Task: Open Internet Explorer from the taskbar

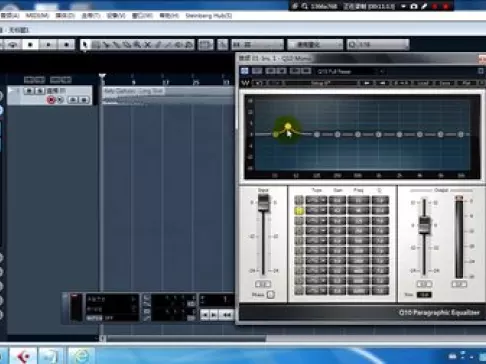Action: click(x=80, y=356)
